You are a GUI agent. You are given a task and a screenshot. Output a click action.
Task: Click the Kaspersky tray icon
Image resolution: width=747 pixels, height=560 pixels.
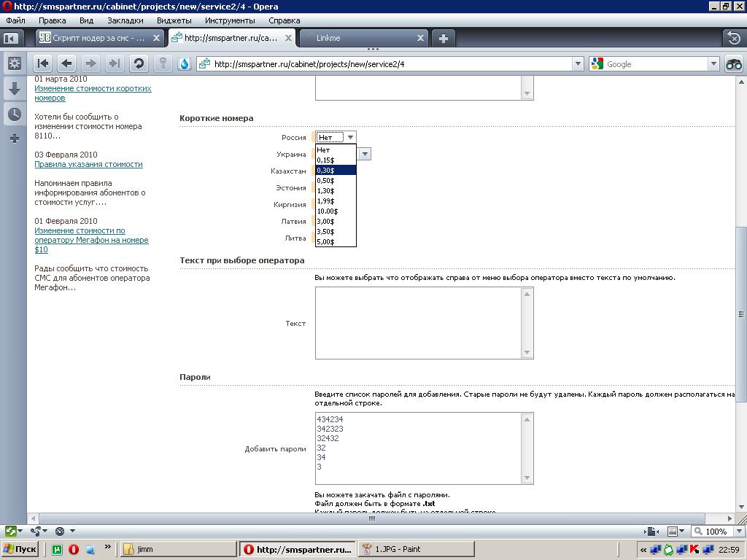click(x=694, y=550)
